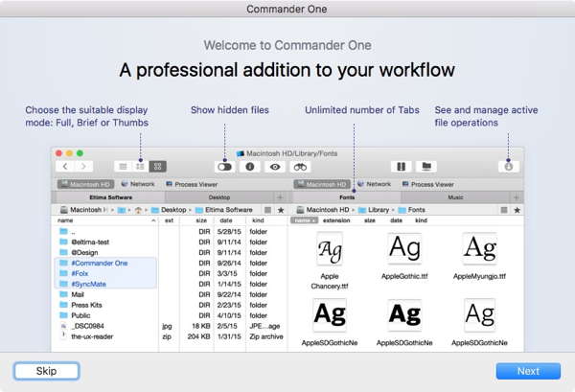This screenshot has width=575, height=392.
Task: Open the active file operations icon
Action: (508, 167)
